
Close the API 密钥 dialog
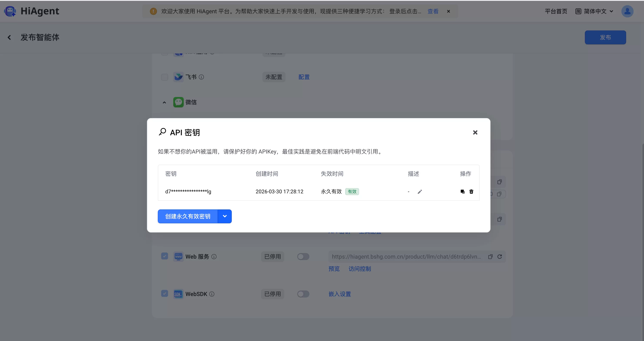pos(475,132)
